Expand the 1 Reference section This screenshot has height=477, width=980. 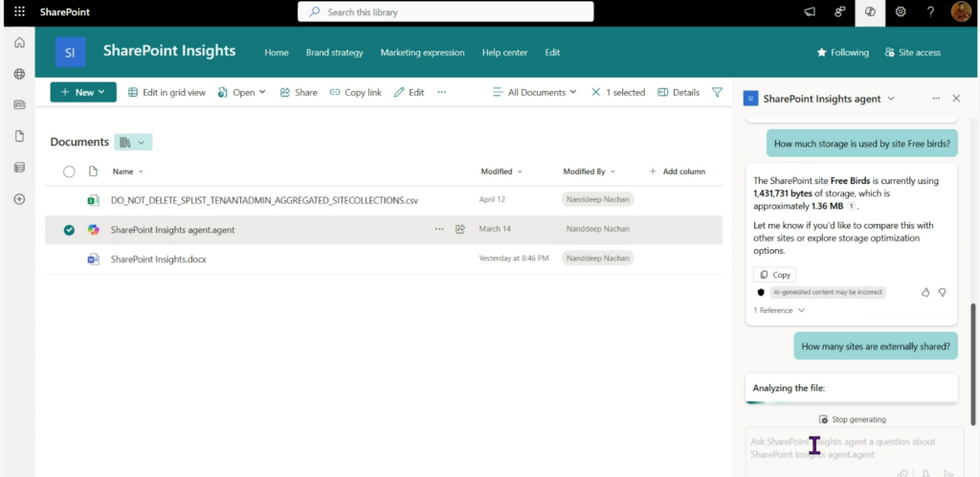pos(779,310)
